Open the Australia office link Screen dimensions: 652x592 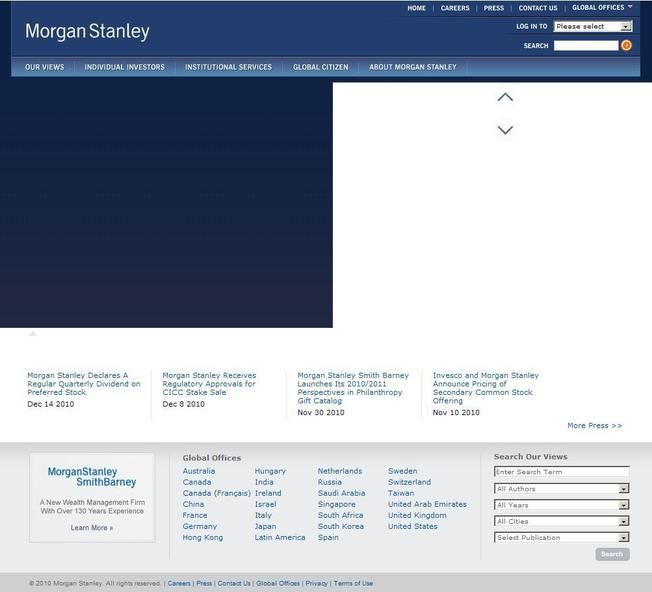tap(199, 471)
